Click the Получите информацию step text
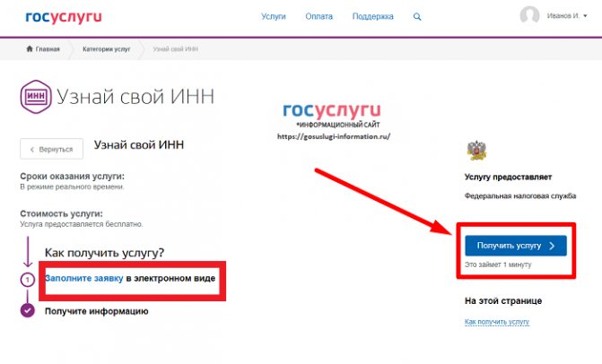This screenshot has height=364, width=602. click(x=96, y=311)
